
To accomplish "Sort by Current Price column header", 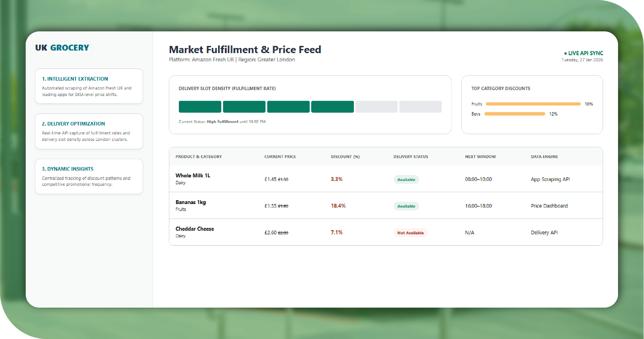I will [280, 157].
